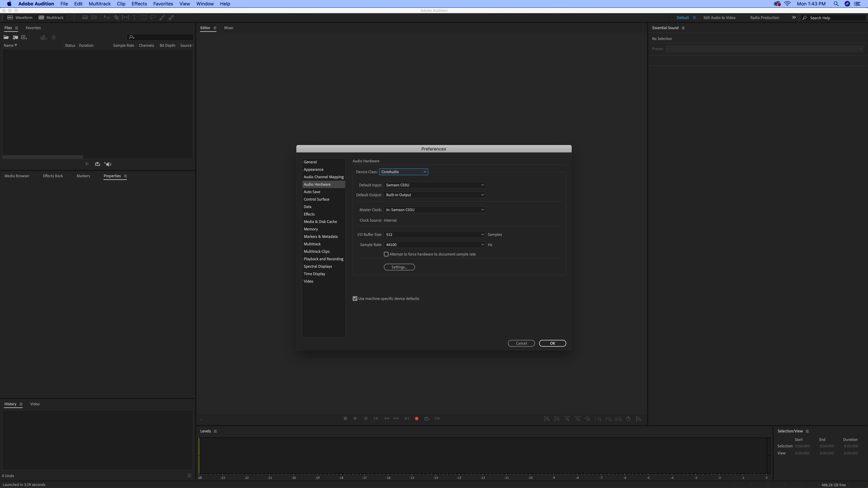Viewport: 868px width, 488px height.
Task: Click the red Record button
Action: [x=417, y=418]
